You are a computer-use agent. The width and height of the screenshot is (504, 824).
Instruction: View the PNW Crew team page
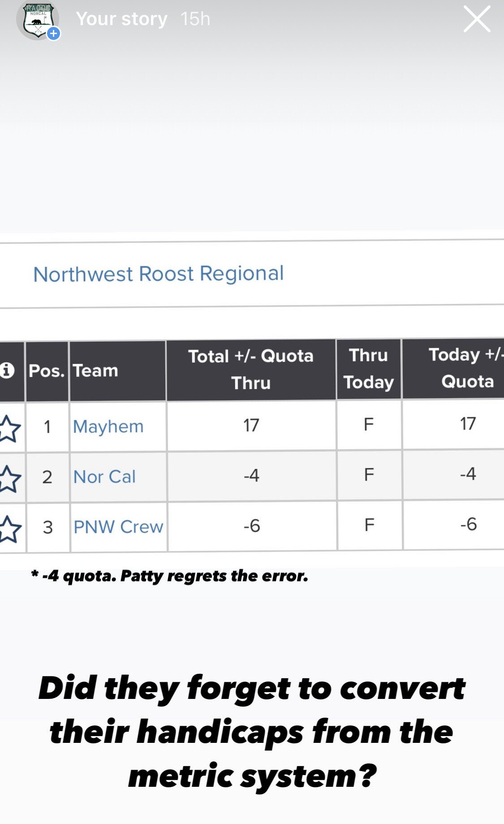(118, 527)
